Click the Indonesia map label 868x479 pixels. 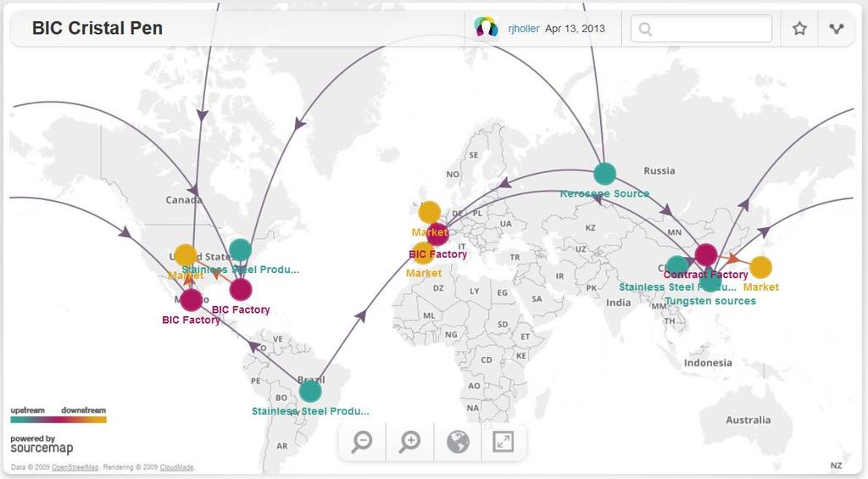coord(708,363)
